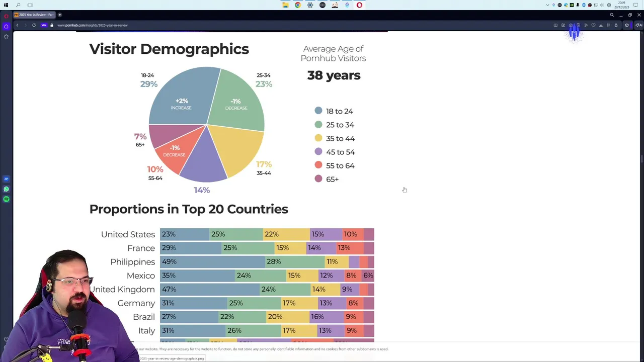
Task: Take a snapshot with the camera icon
Action: click(571, 25)
